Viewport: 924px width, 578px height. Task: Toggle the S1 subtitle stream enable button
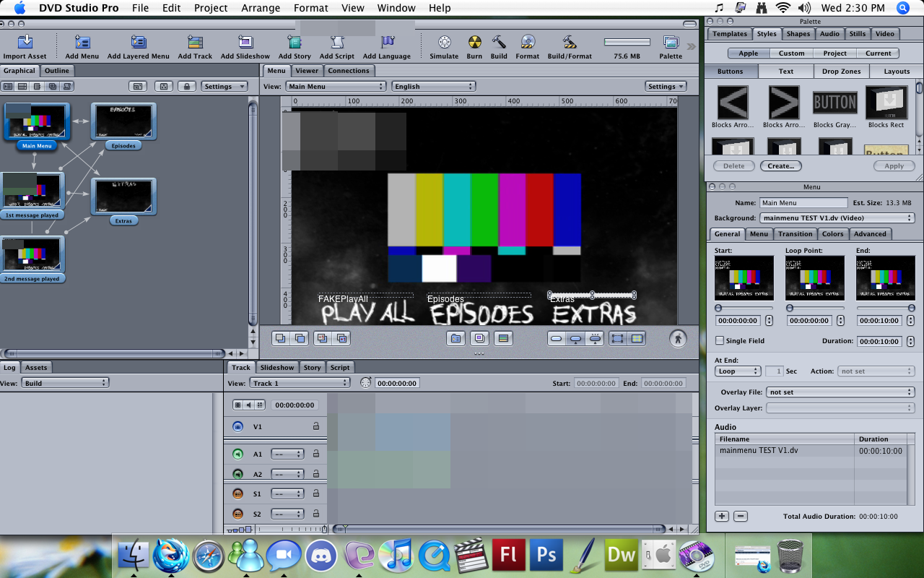pyautogui.click(x=237, y=493)
